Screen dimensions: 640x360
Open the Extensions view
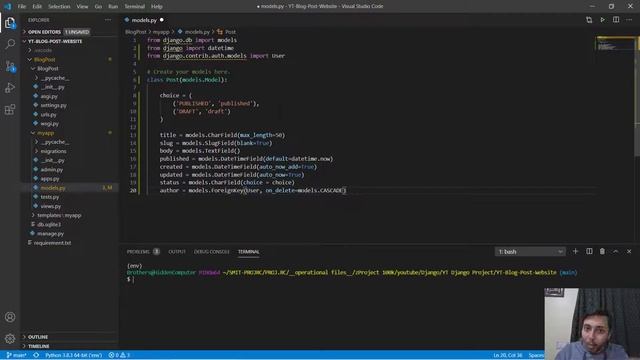point(10,109)
